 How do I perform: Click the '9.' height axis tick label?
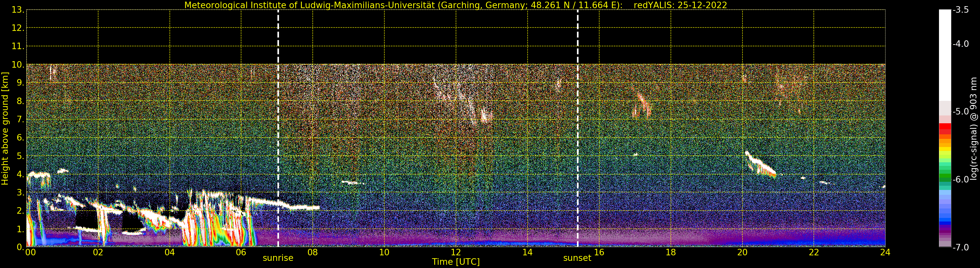21,83
